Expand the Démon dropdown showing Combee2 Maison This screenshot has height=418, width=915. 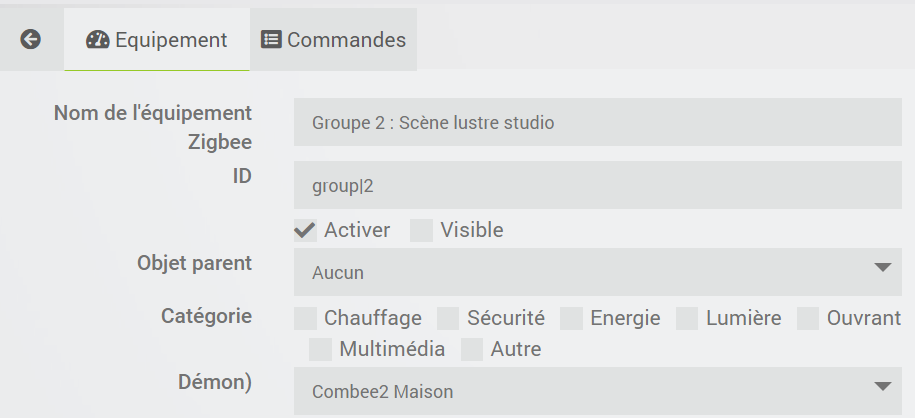598,391
